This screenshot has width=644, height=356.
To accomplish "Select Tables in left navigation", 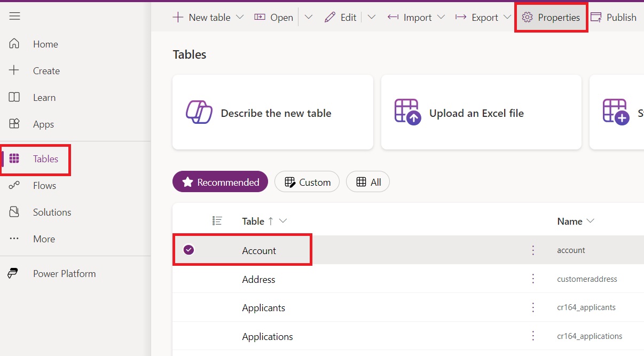I will 45,159.
